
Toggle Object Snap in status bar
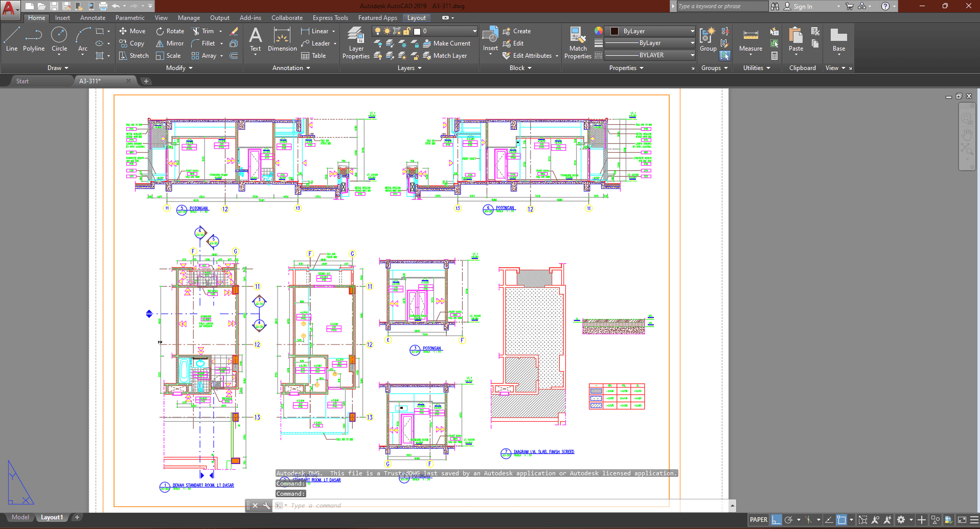pyautogui.click(x=841, y=520)
